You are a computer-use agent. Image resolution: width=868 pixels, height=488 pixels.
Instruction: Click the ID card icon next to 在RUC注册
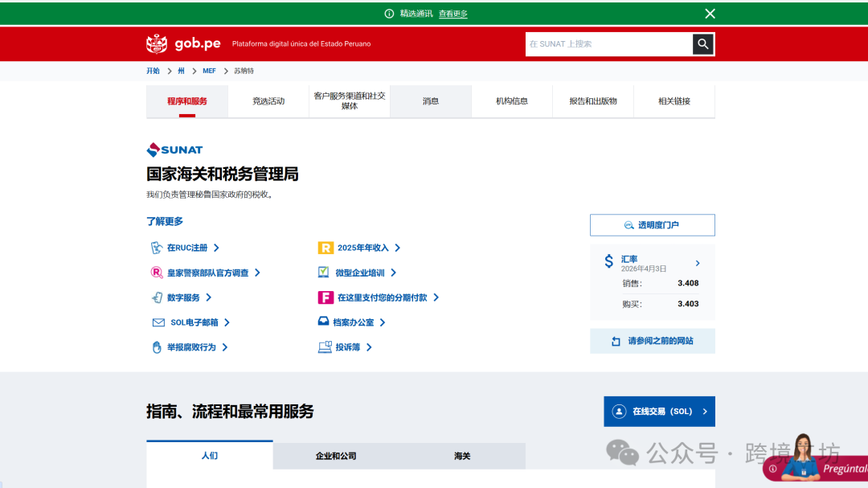pos(157,248)
